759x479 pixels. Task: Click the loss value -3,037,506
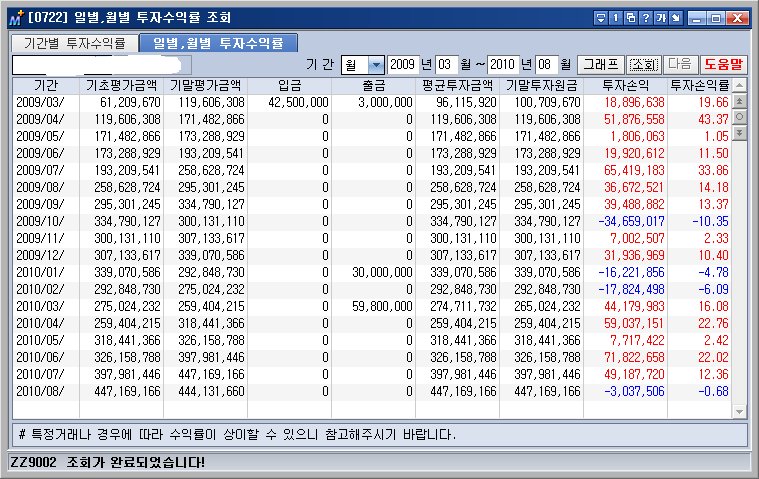tap(634, 391)
